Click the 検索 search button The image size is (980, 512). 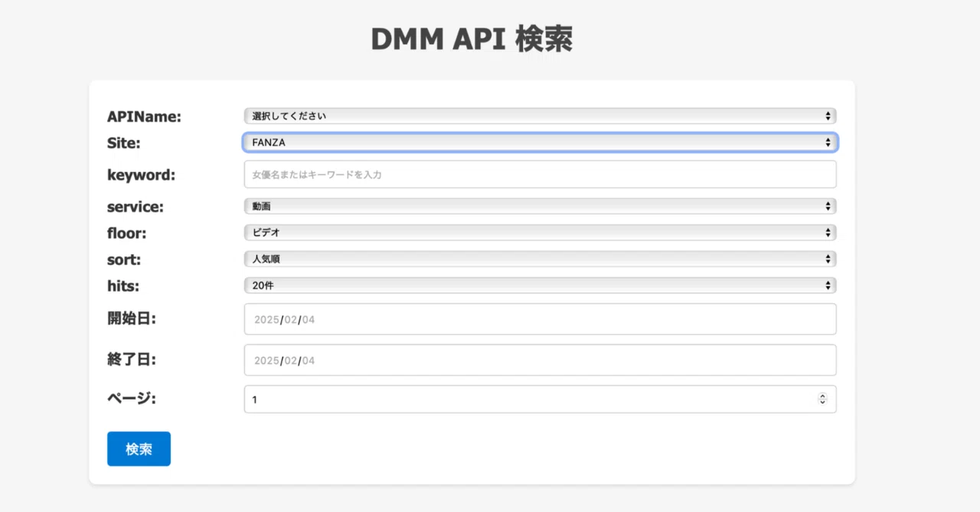139,449
